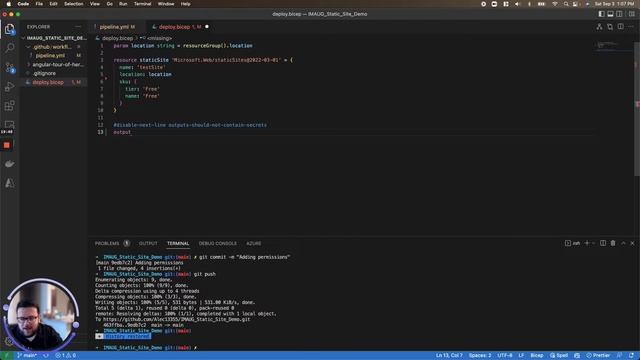Open the Run and Debug view
This screenshot has height=360, width=640.
click(x=9, y=87)
